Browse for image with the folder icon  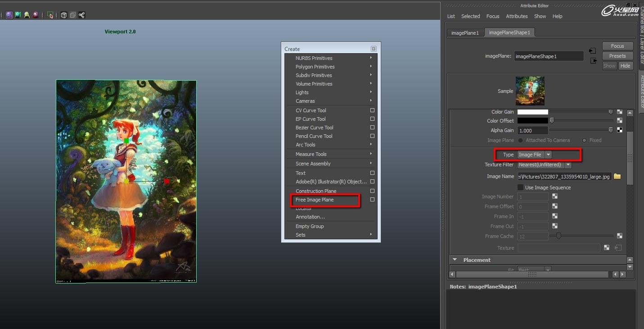point(617,176)
